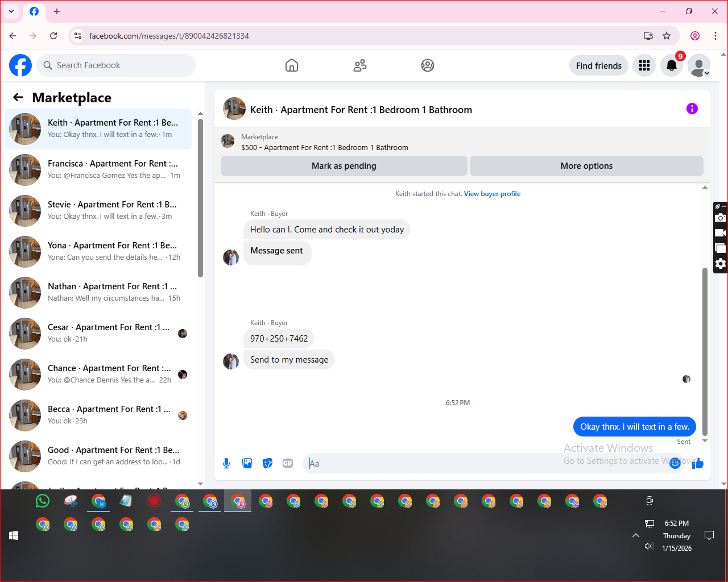Open Becca apartment conversation

pyautogui.click(x=98, y=415)
